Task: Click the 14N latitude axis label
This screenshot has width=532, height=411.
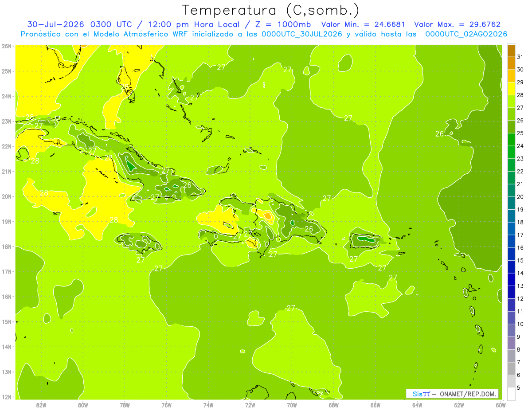Action: (x=7, y=347)
